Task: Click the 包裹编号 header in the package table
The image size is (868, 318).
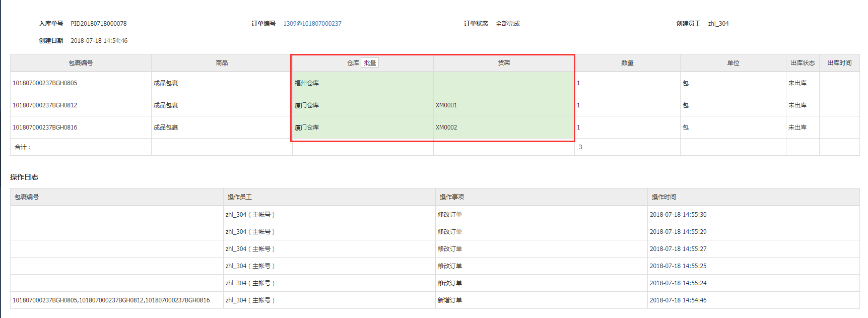Action: click(x=81, y=63)
